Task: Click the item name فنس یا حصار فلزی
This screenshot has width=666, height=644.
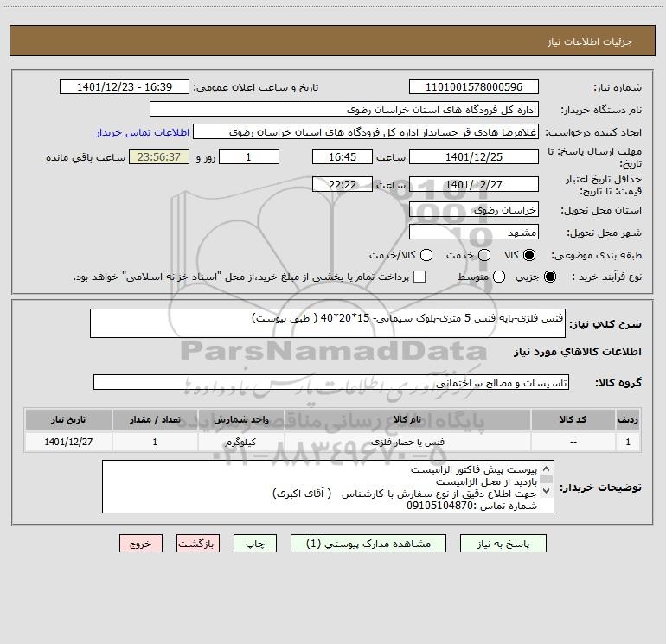Action: click(407, 442)
